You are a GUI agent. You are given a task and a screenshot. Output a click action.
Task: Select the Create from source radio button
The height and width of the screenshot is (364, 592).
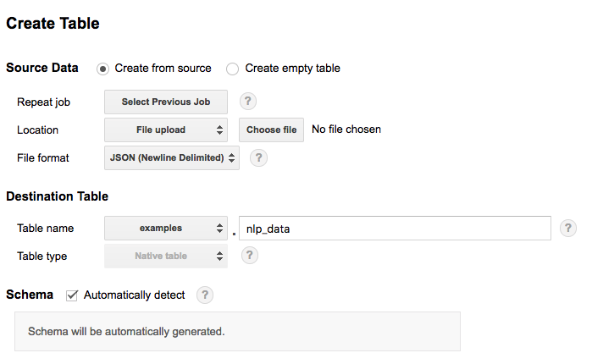coord(103,69)
